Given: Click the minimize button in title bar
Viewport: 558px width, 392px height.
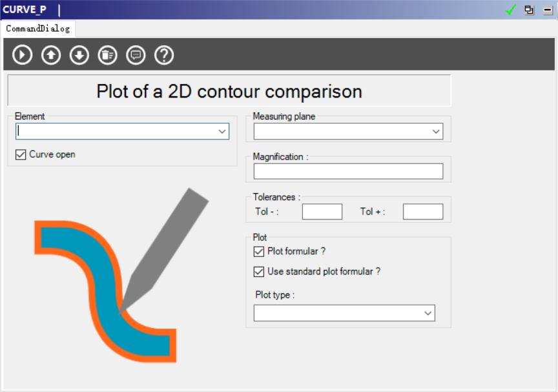Looking at the screenshot, I should pyautogui.click(x=548, y=10).
